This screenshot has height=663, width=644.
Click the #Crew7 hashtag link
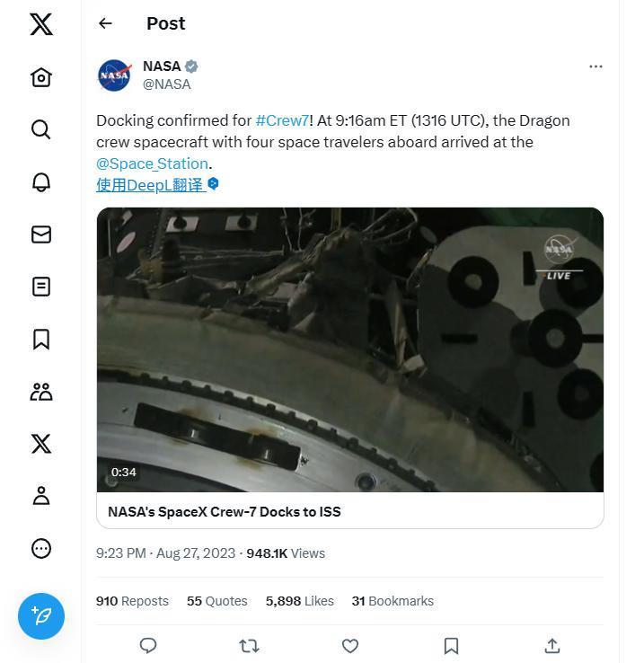pyautogui.click(x=282, y=120)
